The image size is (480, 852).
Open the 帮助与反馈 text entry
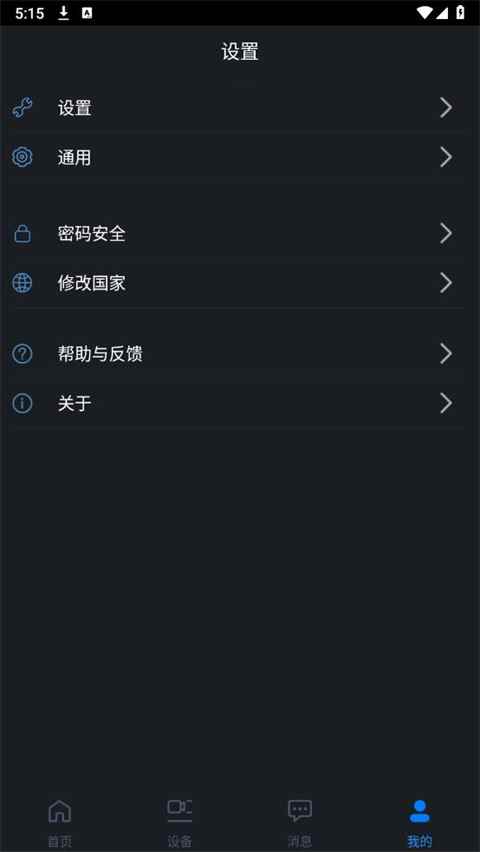point(100,354)
